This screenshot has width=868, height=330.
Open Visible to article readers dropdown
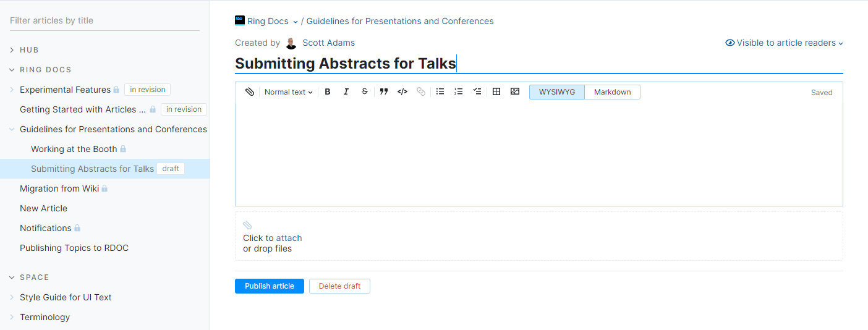785,43
